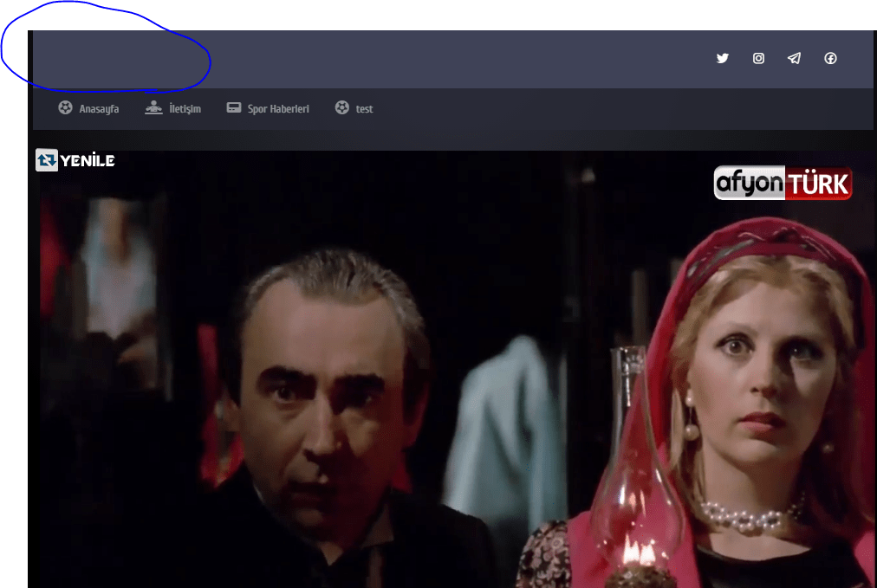877x588 pixels.
Task: Click the soccer ball icon beside test
Action: (x=342, y=107)
